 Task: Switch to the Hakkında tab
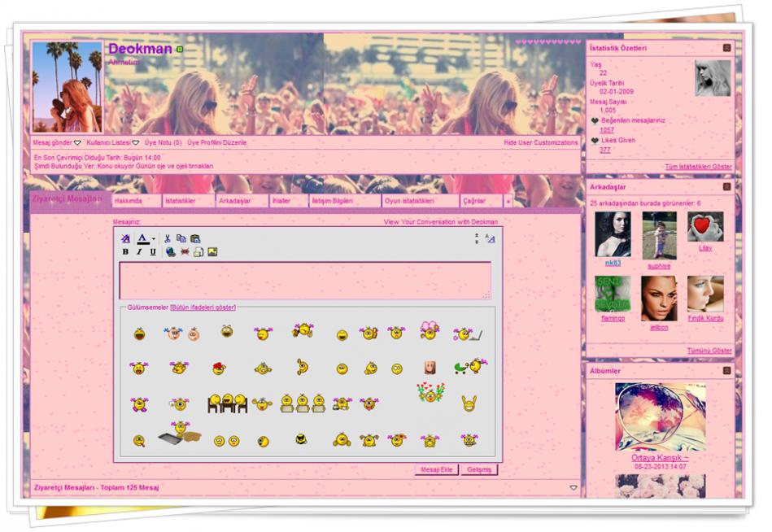129,201
